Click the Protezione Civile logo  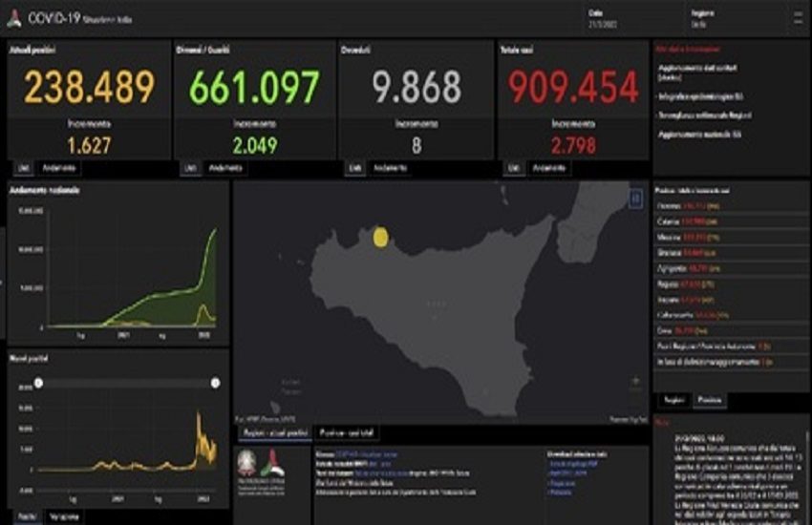pyautogui.click(x=273, y=466)
